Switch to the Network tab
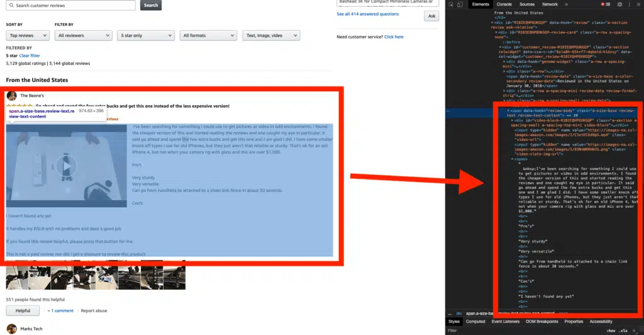644x335 pixels. 550,4
